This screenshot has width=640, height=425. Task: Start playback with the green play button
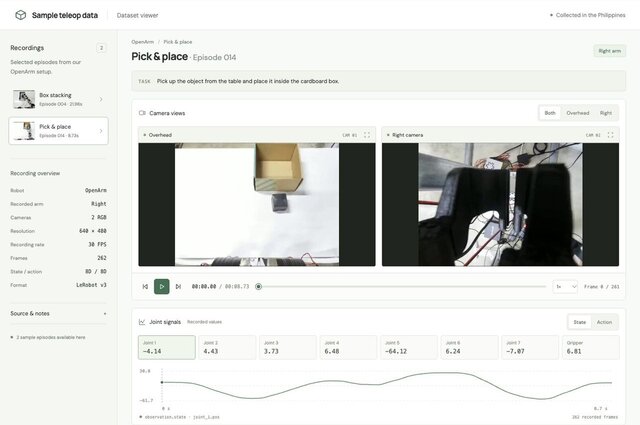162,287
